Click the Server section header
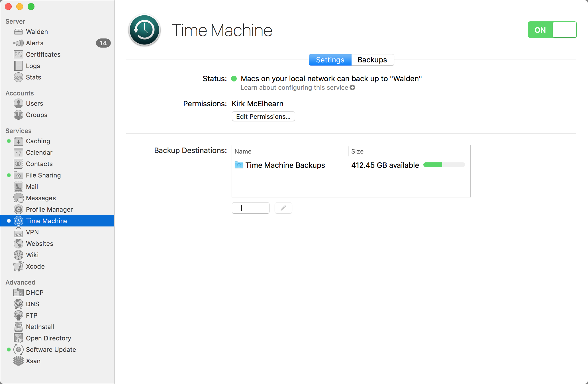The image size is (588, 384). point(15,21)
